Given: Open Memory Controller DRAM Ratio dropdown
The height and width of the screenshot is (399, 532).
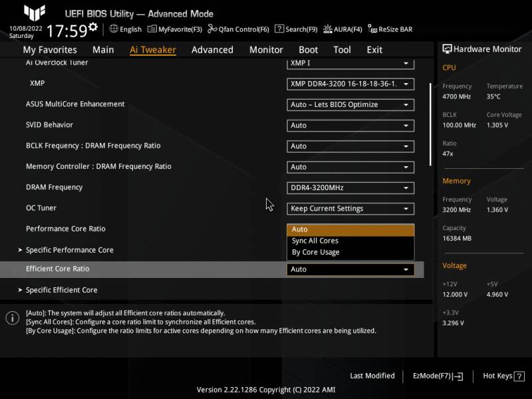Looking at the screenshot, I should 350,167.
